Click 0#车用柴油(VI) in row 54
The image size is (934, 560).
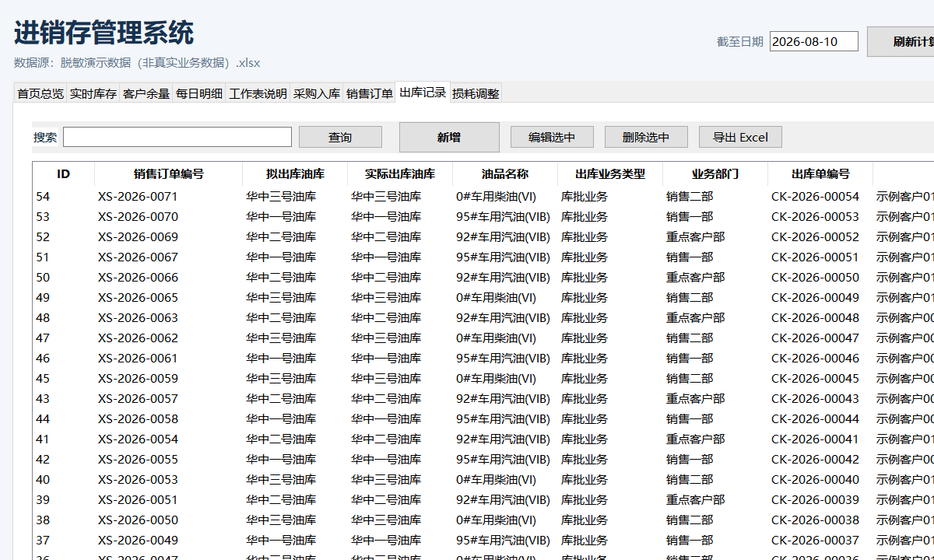tap(496, 196)
